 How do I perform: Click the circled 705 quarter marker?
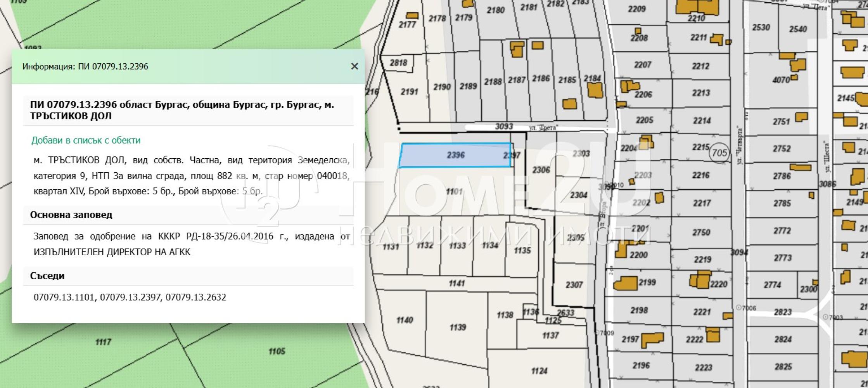point(719,153)
